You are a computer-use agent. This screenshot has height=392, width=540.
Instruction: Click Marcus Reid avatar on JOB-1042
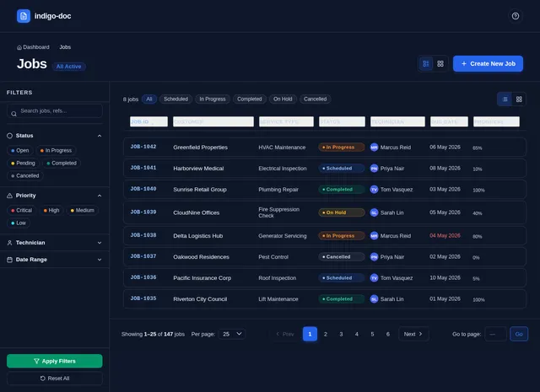pos(374,148)
